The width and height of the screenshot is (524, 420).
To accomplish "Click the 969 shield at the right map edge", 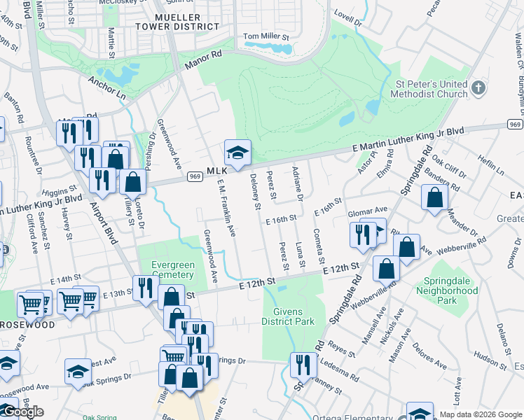I will pos(515,125).
